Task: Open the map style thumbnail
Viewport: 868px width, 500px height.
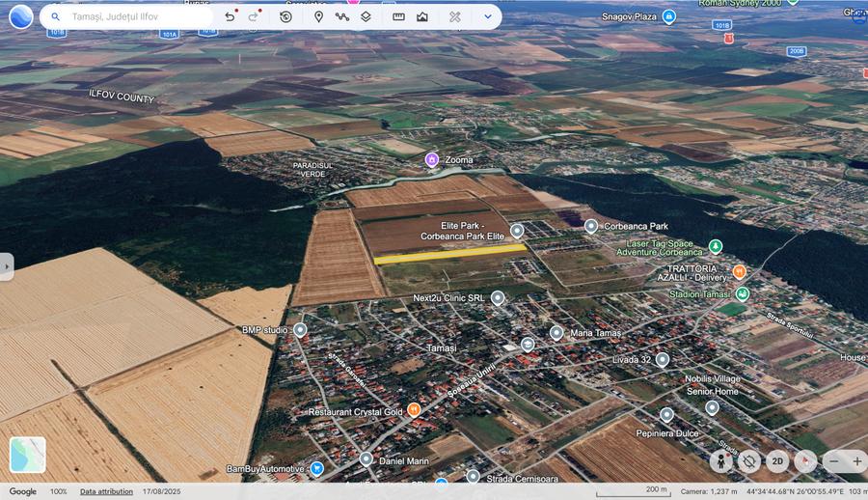Action: point(27,455)
